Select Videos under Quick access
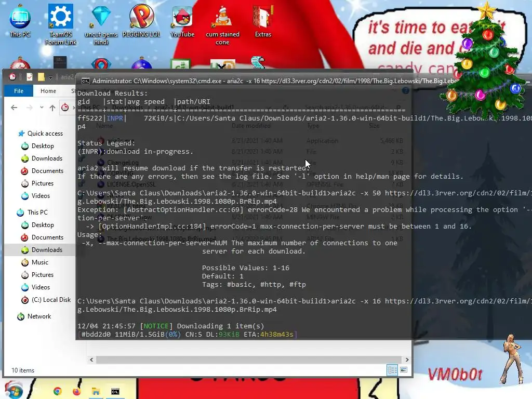The image size is (532, 399). (x=36, y=196)
